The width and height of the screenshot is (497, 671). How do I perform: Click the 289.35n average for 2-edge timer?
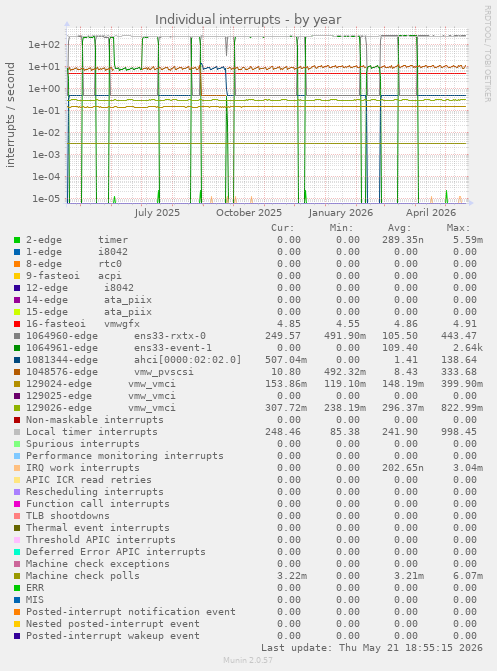coord(403,240)
